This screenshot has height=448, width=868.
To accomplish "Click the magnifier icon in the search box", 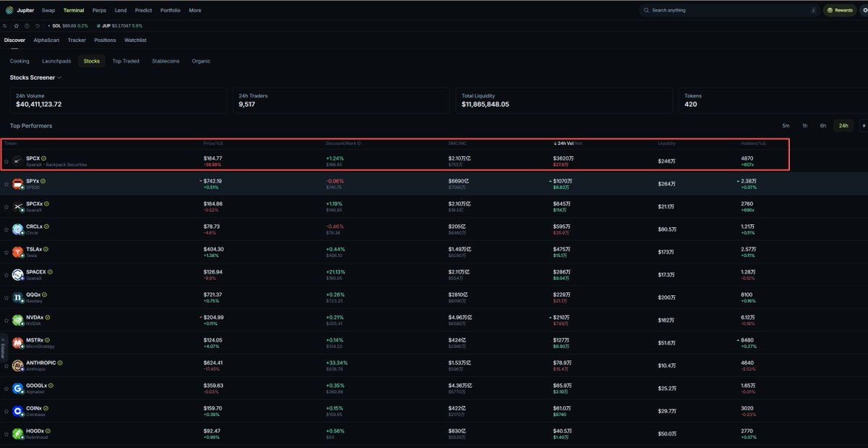I will pyautogui.click(x=647, y=10).
